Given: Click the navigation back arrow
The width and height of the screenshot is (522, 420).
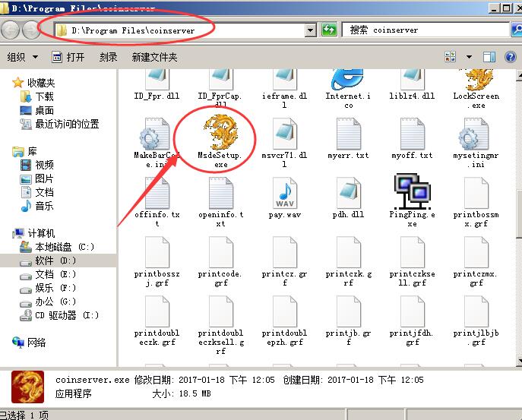Looking at the screenshot, I should [10, 30].
